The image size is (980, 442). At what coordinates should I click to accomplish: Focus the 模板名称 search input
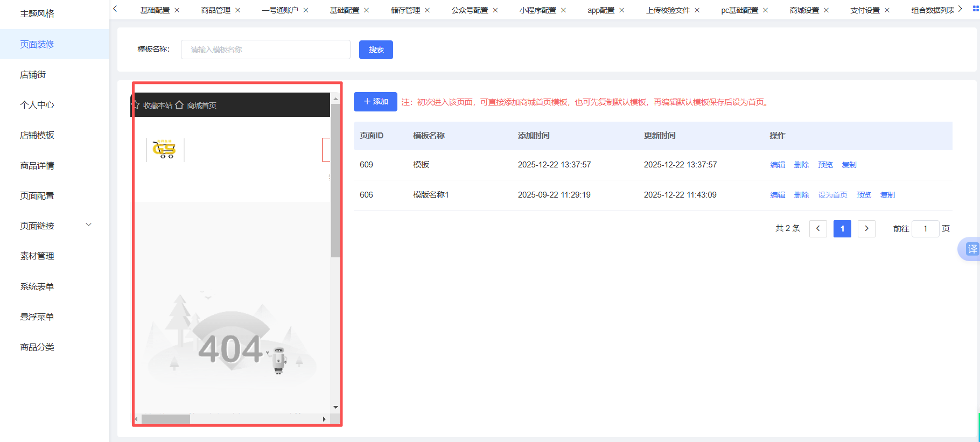click(x=265, y=50)
